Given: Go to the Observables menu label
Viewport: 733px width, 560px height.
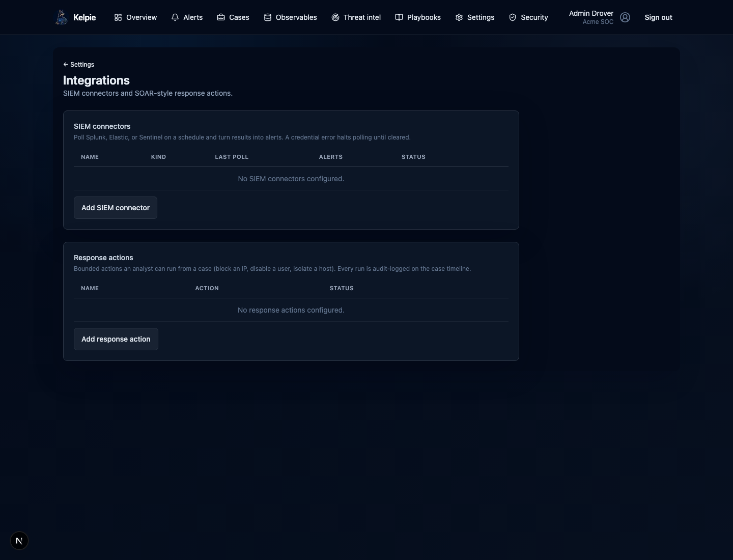Looking at the screenshot, I should click(x=296, y=17).
